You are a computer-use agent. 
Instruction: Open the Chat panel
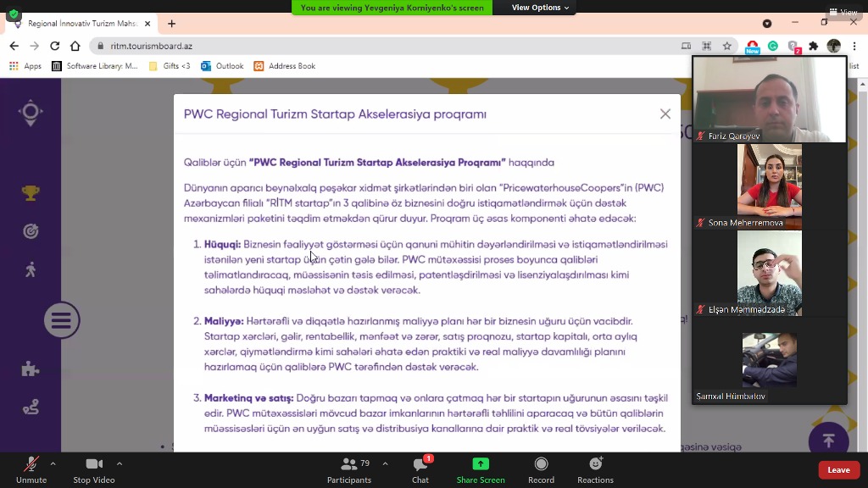pyautogui.click(x=420, y=469)
